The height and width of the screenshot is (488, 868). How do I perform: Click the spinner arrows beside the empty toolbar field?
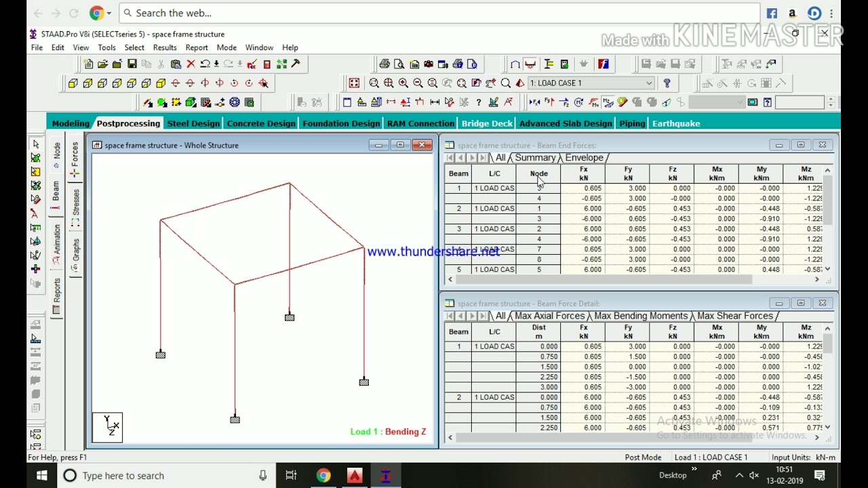831,102
